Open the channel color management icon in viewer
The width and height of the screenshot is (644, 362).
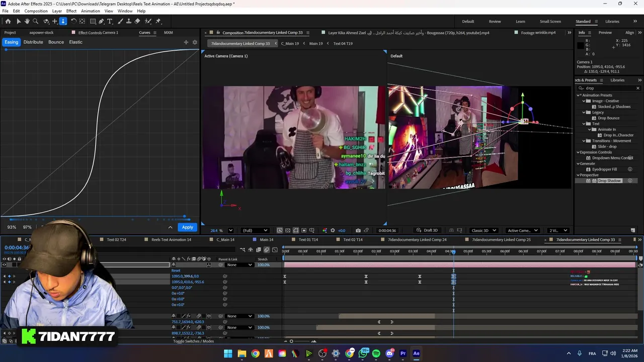point(325,230)
